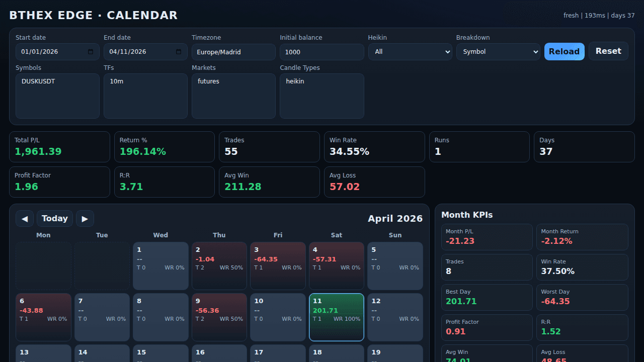Open the Breakdown dropdown

coord(498,52)
